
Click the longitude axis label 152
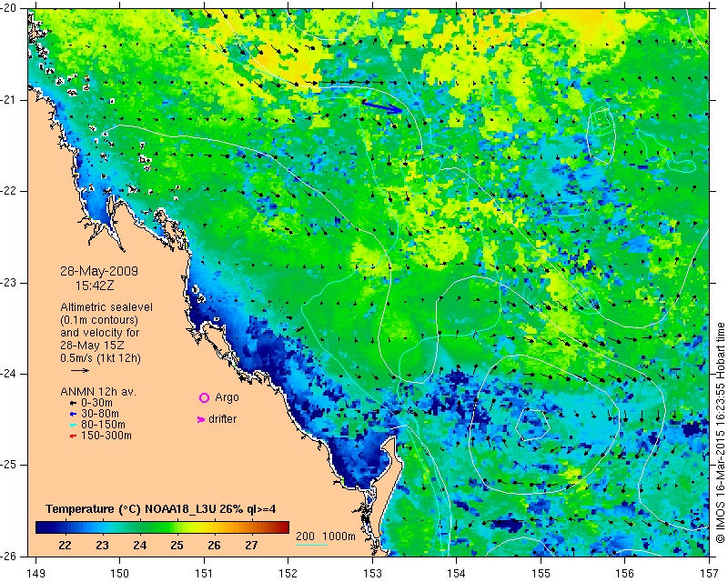[288, 574]
